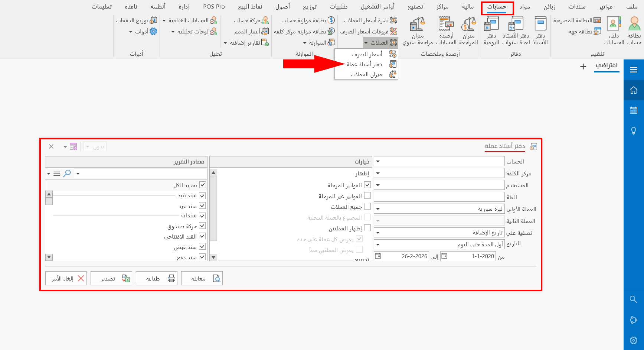Toggle الفواتير غير المرحلة checkbox
This screenshot has height=350, width=644.
tap(367, 195)
